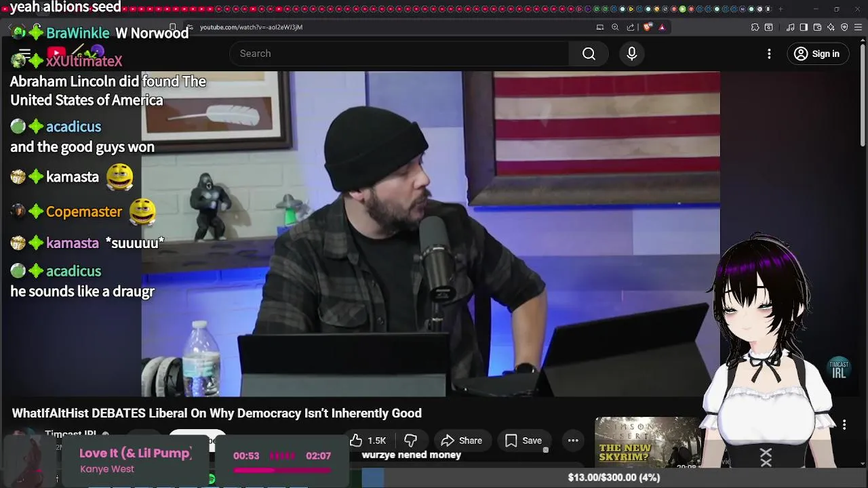Screen dimensions: 868x488
Task: Start voice search with the microphone icon
Action: point(631,54)
